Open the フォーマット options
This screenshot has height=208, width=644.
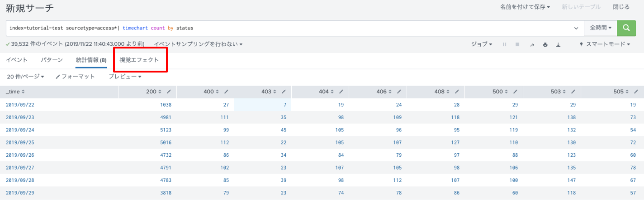tap(75, 77)
